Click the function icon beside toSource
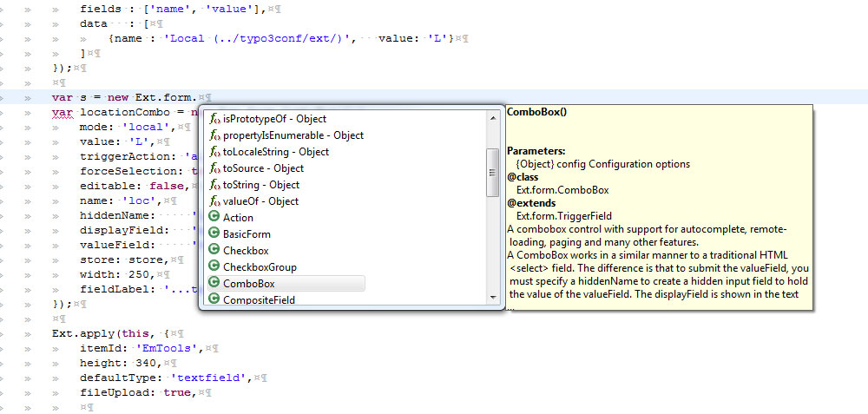This screenshot has height=414, width=868. [214, 168]
